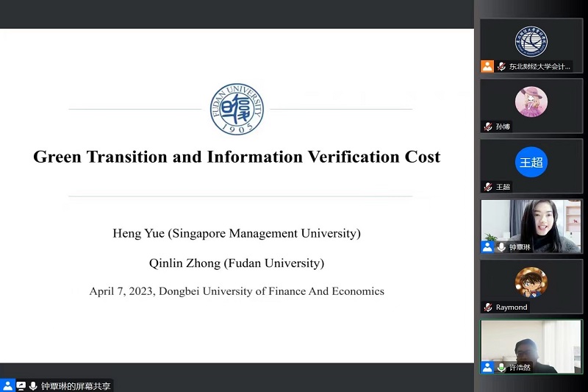Click the orange host icon on 东北财经大学 tile

(487, 66)
